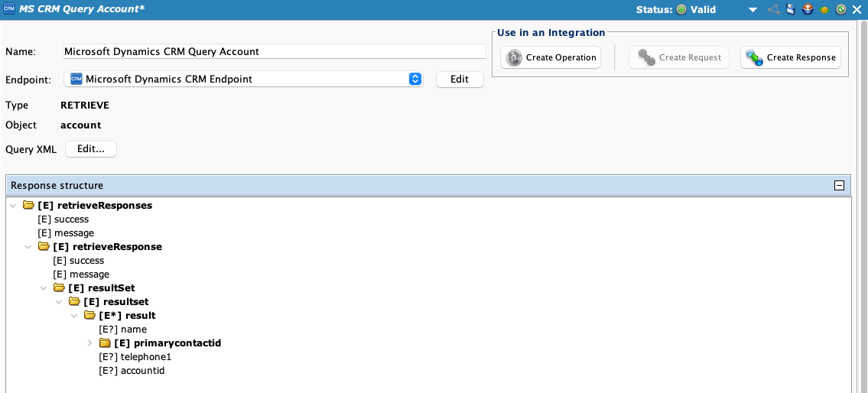The width and height of the screenshot is (868, 393).
Task: Open the Endpoint selection dropdown
Action: pyautogui.click(x=414, y=79)
